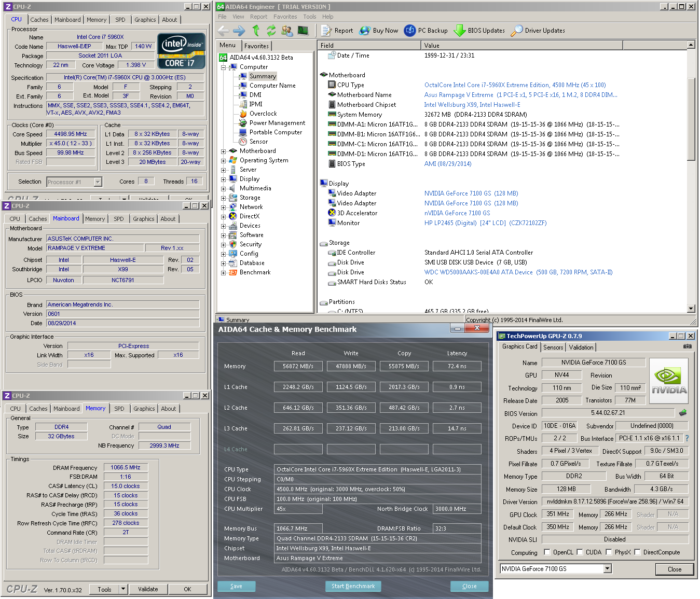Image resolution: width=700 pixels, height=599 pixels.
Task: Switch to the Sensors tab in GPU-Z
Action: [553, 347]
